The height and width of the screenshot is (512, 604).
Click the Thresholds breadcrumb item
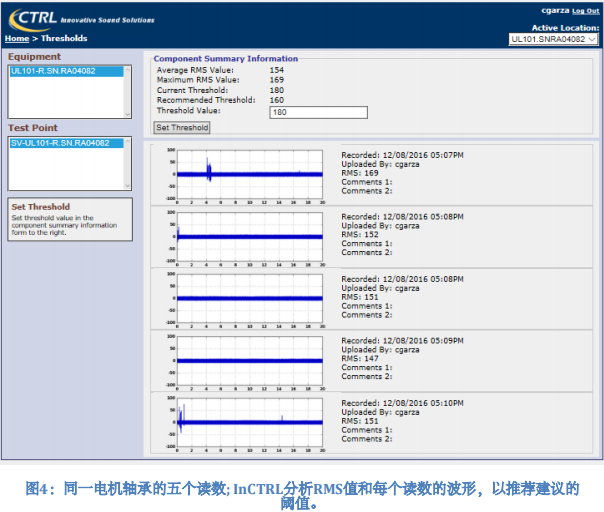[x=64, y=39]
